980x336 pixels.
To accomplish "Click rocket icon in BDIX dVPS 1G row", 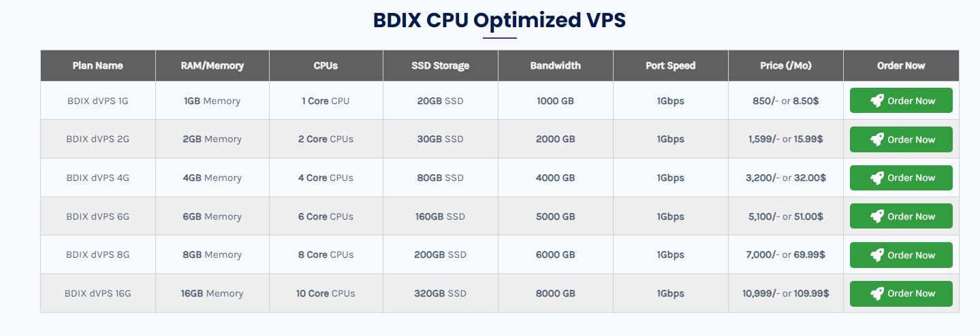I will tap(877, 101).
